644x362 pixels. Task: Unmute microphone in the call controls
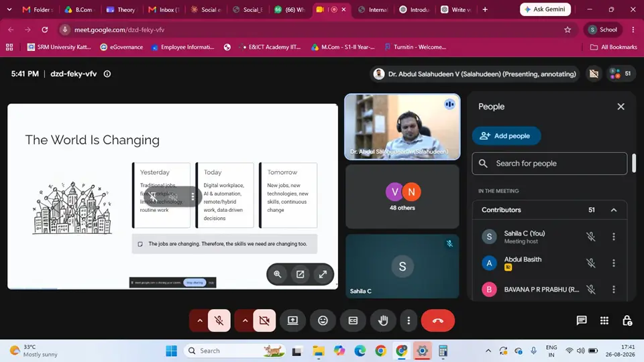[x=219, y=320]
